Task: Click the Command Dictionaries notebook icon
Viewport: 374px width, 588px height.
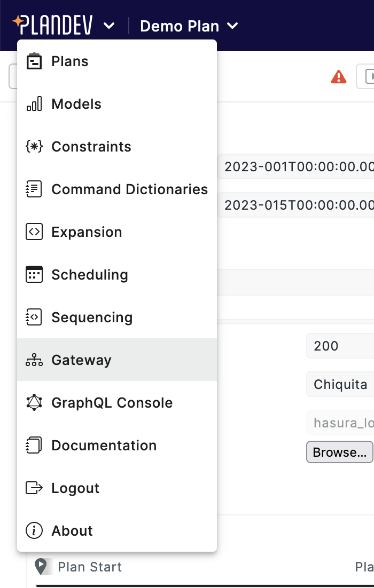Action: 34,189
